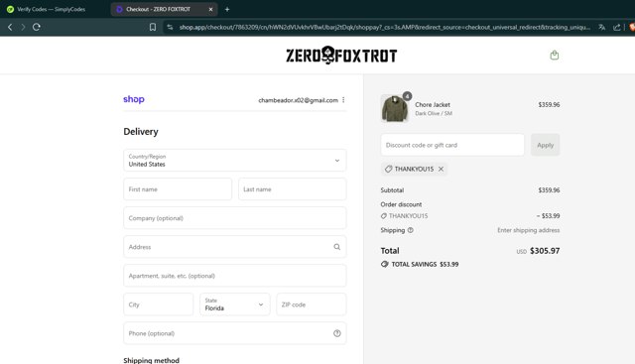Click TOTAL SAVINGS $53.99 text
Image resolution: width=635 pixels, height=364 pixels.
pos(425,264)
